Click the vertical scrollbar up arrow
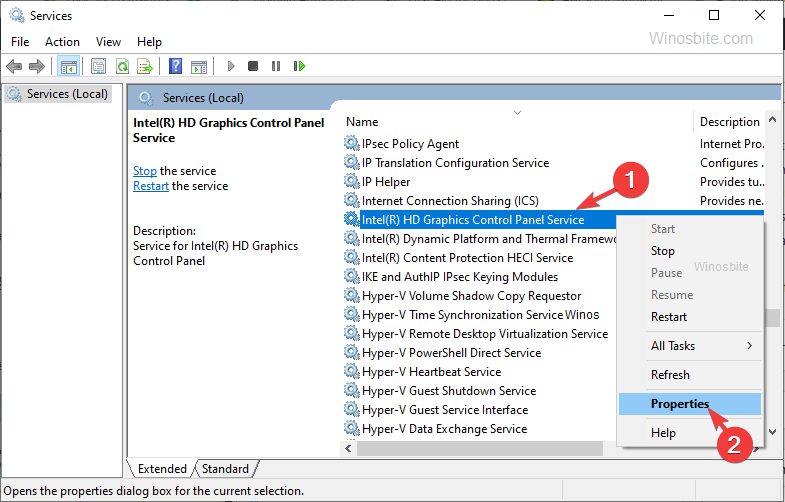The width and height of the screenshot is (785, 502). coord(772,119)
